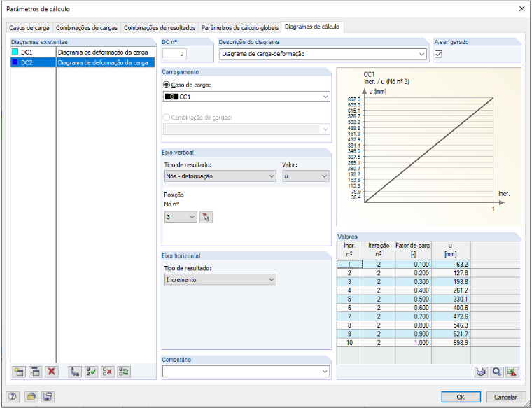Click the value cell 193.8
The width and height of the screenshot is (532, 408).
[x=451, y=282]
